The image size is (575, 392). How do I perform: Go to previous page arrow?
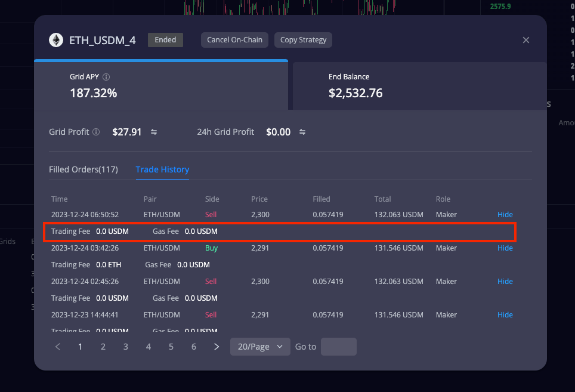click(58, 347)
